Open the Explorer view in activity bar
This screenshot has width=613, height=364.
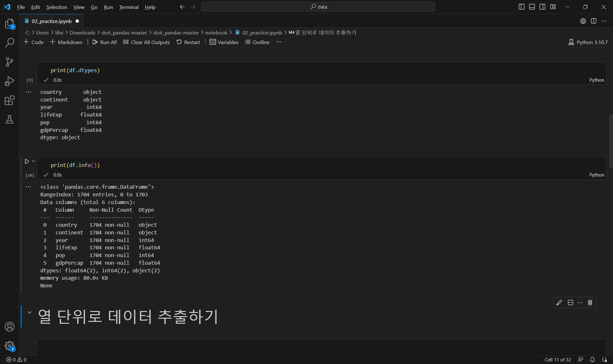tap(10, 24)
